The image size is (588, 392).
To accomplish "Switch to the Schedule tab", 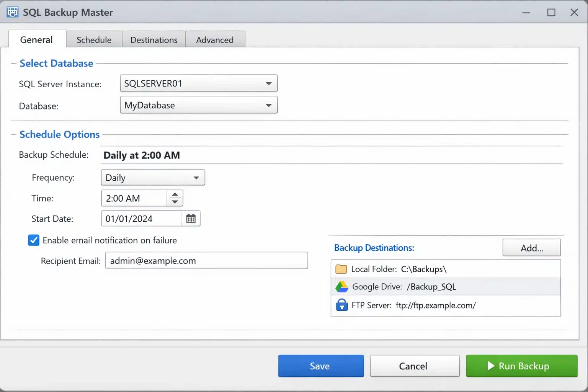I will pyautogui.click(x=94, y=39).
